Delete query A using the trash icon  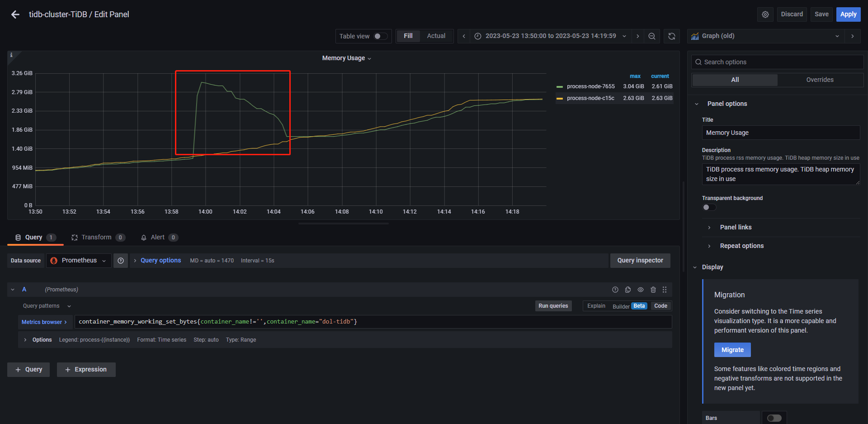(653, 290)
